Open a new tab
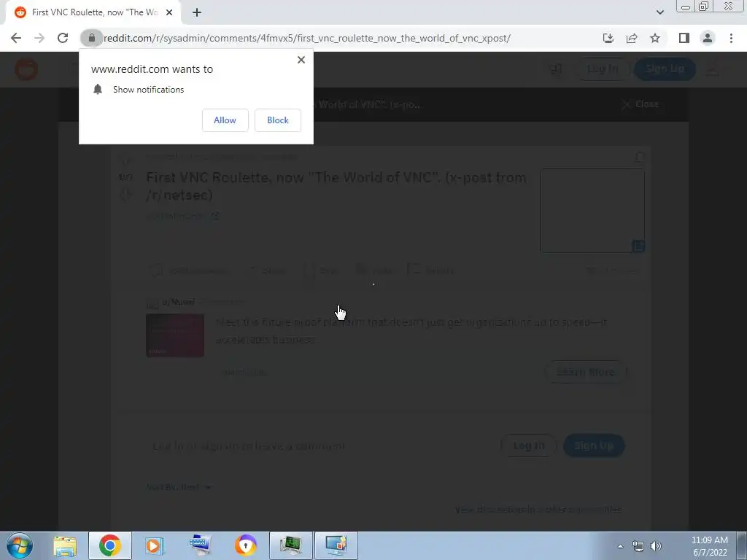This screenshot has height=560, width=747. coord(197,13)
